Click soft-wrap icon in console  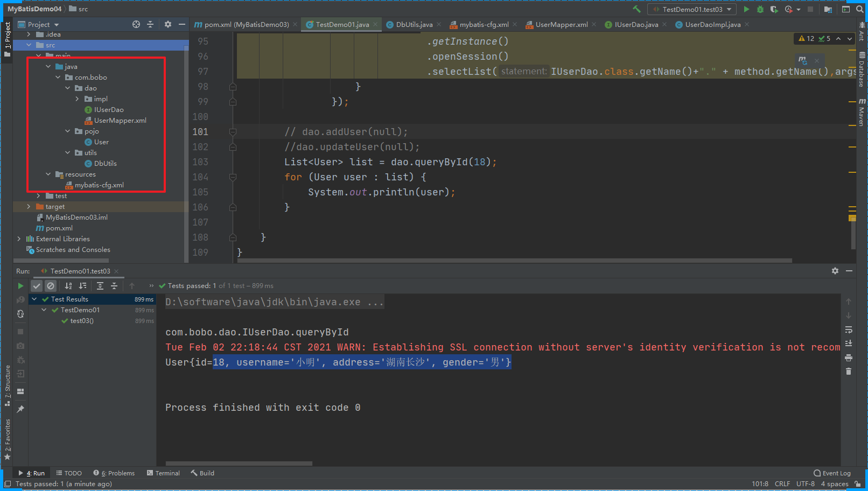coord(849,329)
